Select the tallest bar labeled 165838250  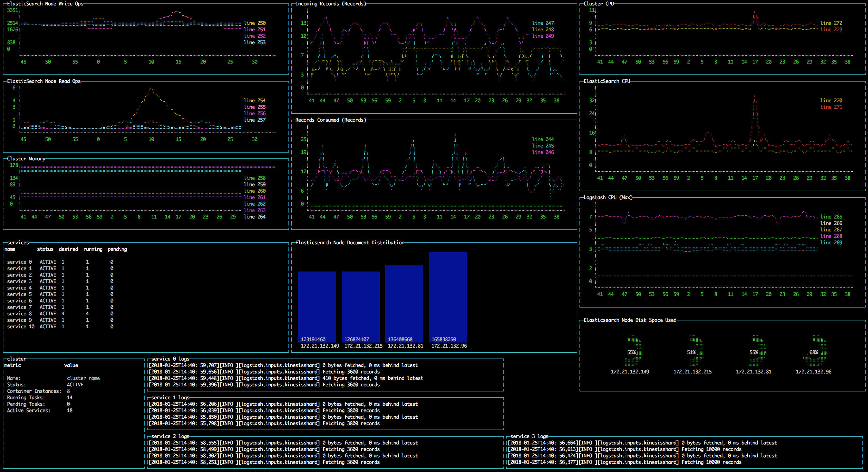(447, 297)
